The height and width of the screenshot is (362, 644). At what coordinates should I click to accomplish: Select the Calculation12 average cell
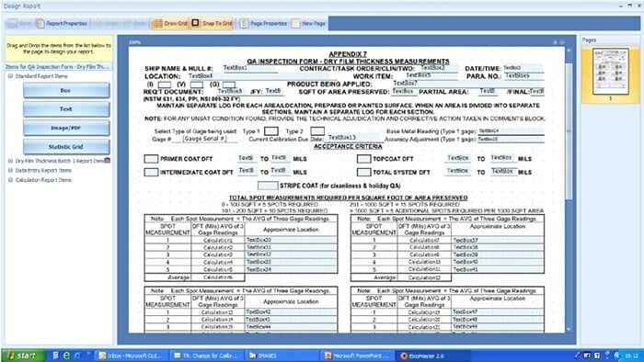(424, 278)
